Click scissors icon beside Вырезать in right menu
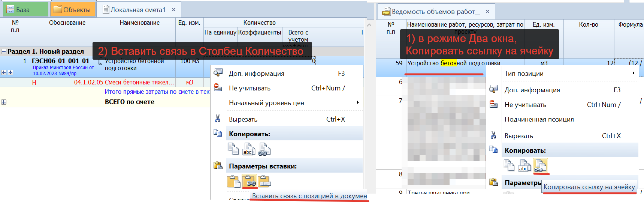Screen dimensions: 644x203 [x=493, y=135]
